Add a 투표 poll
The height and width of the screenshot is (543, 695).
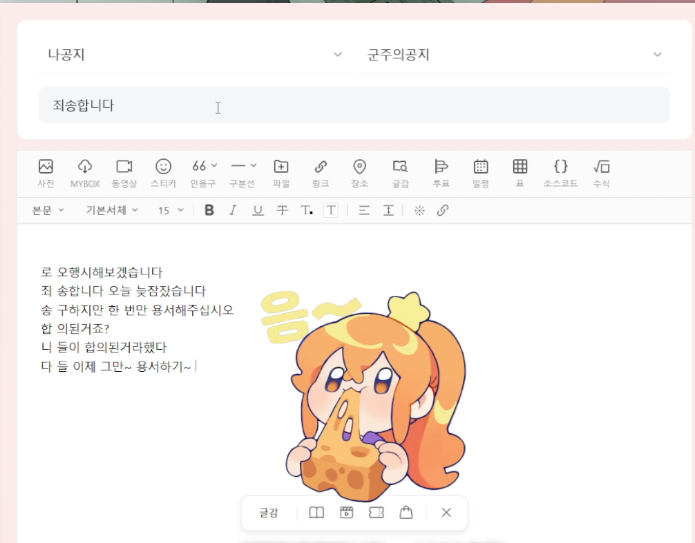point(440,172)
